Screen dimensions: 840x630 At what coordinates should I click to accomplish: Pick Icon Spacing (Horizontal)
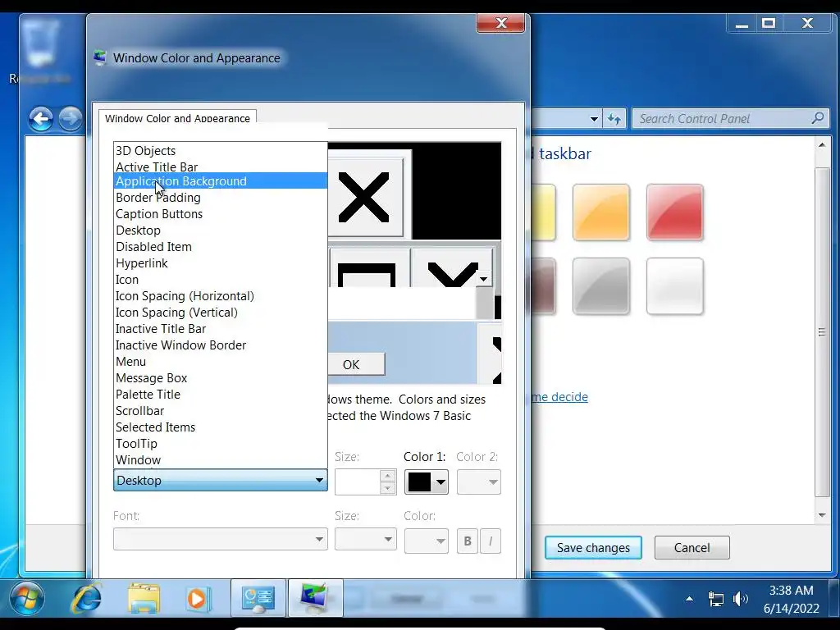pyautogui.click(x=220, y=295)
